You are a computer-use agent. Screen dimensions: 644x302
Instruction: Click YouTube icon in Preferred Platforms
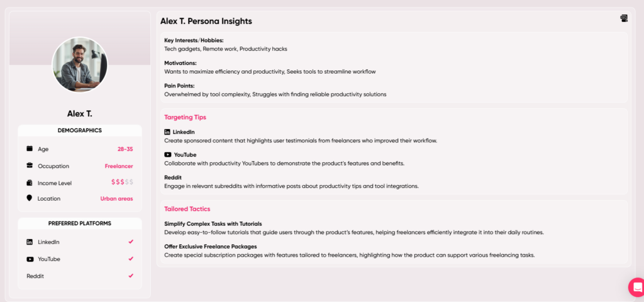tap(30, 259)
